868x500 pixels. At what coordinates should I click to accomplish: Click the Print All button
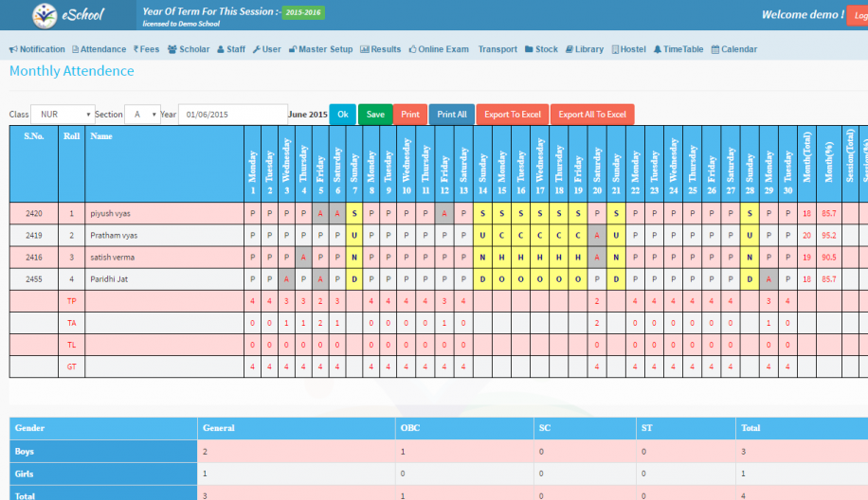click(x=452, y=115)
